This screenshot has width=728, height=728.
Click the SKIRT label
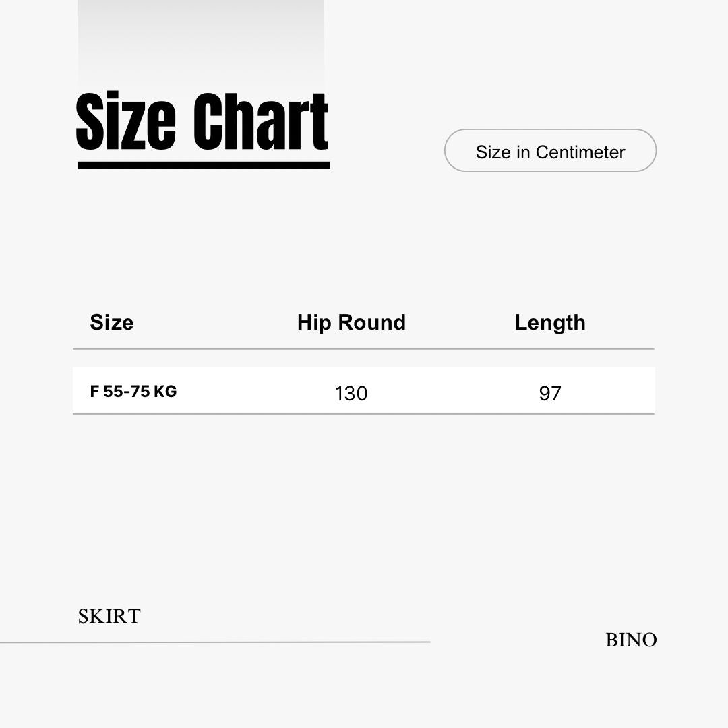coord(109,617)
